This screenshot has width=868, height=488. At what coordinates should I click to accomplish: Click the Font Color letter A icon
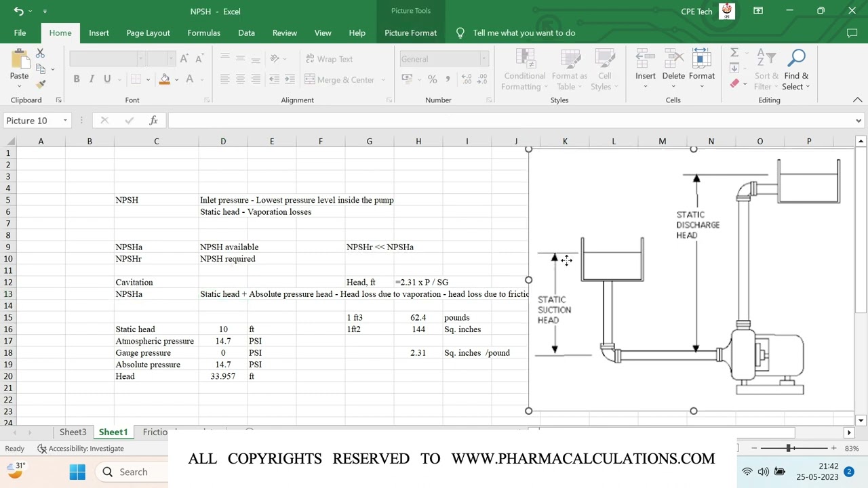click(190, 79)
